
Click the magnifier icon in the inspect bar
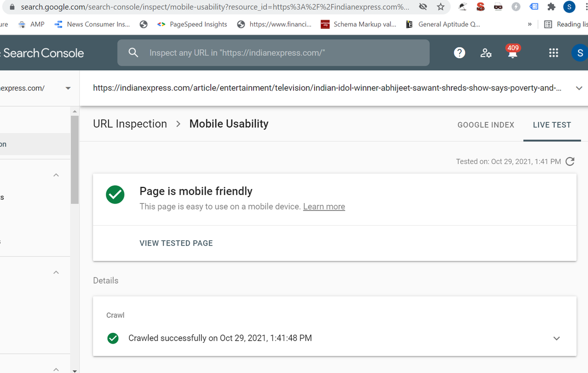coord(133,53)
